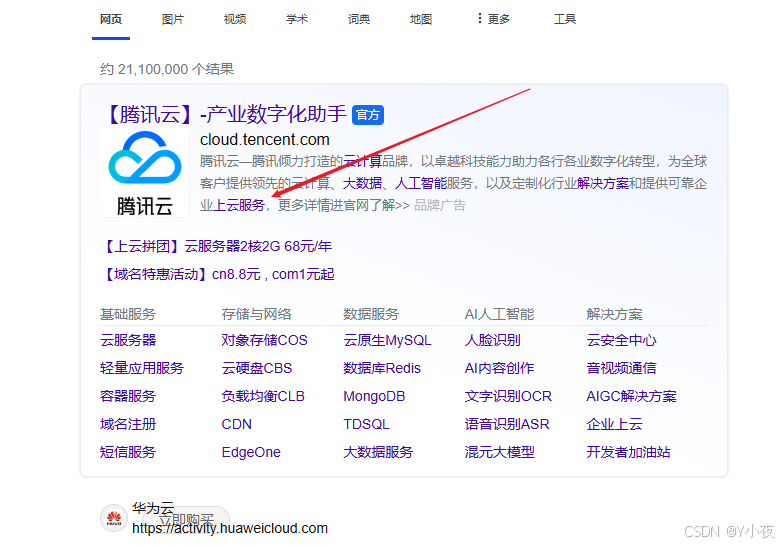The height and width of the screenshot is (545, 781).
Task: Open 【域名特惠活动】cn8.8元 promotion link
Action: (217, 274)
